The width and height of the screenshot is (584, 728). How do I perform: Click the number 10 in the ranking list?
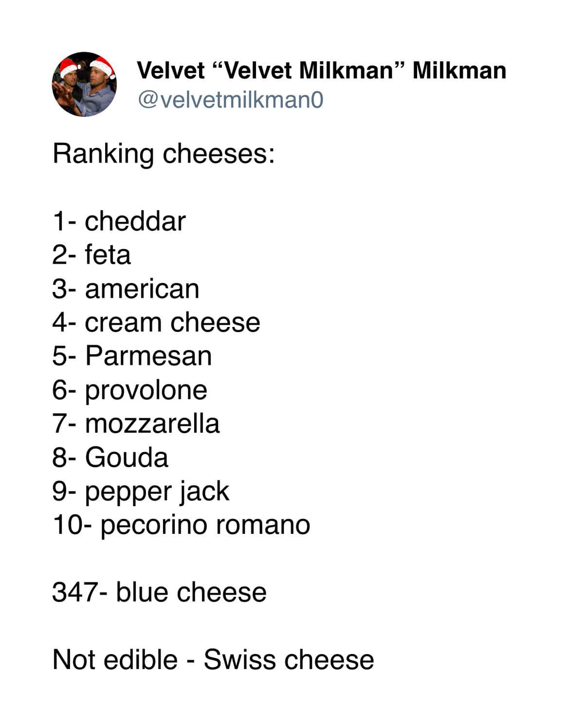coord(66,525)
